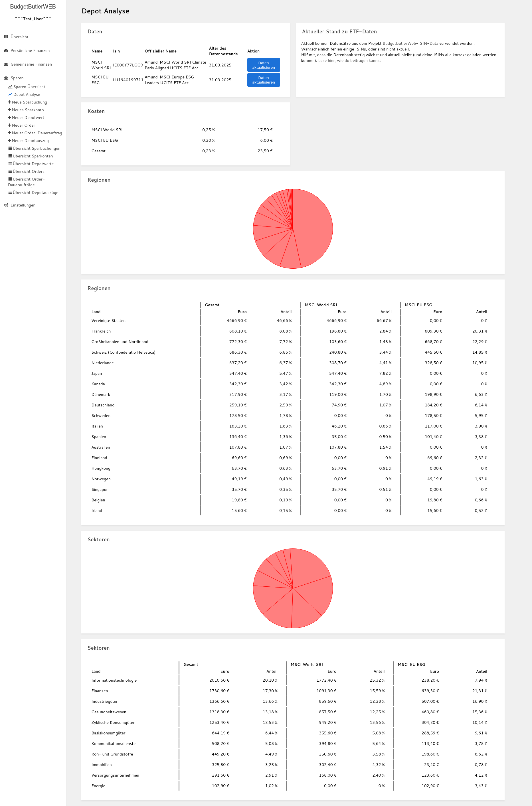Click the grid icon beside Übersicht

click(x=6, y=37)
